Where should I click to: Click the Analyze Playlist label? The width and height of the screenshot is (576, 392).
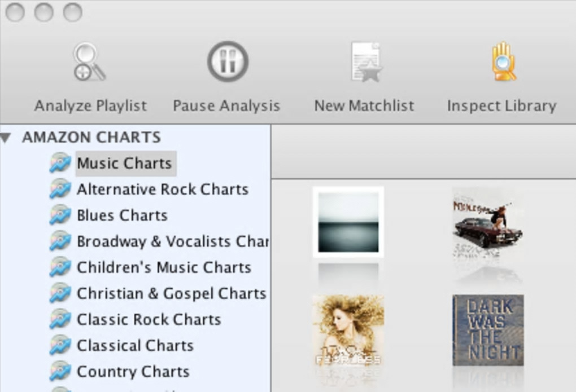coord(90,105)
